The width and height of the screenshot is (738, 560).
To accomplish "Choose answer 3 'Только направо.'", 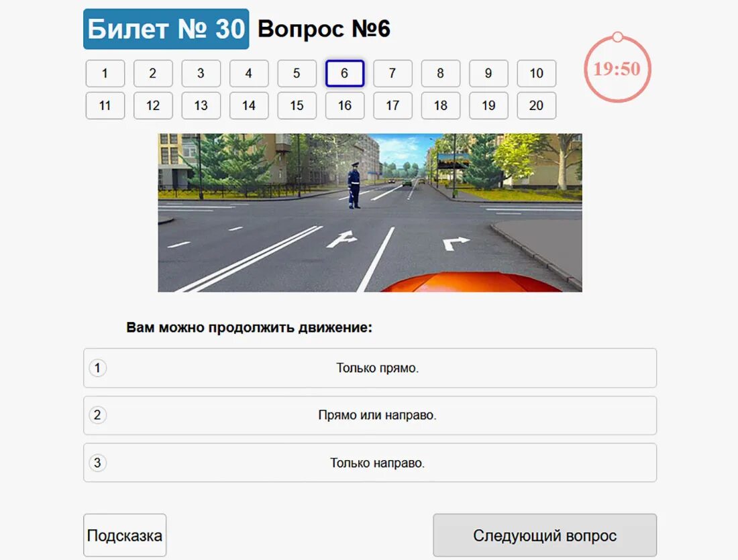I will (370, 463).
